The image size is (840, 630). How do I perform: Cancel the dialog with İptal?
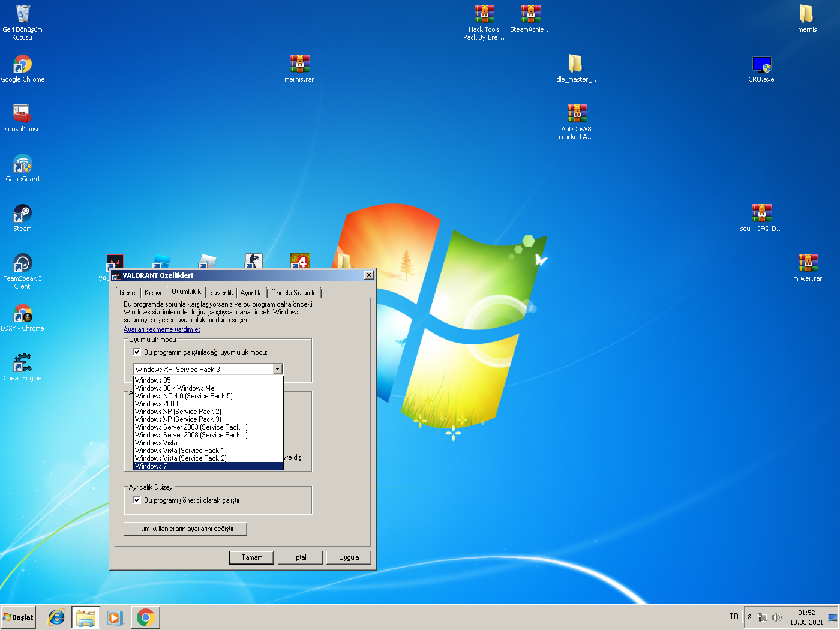click(x=300, y=557)
